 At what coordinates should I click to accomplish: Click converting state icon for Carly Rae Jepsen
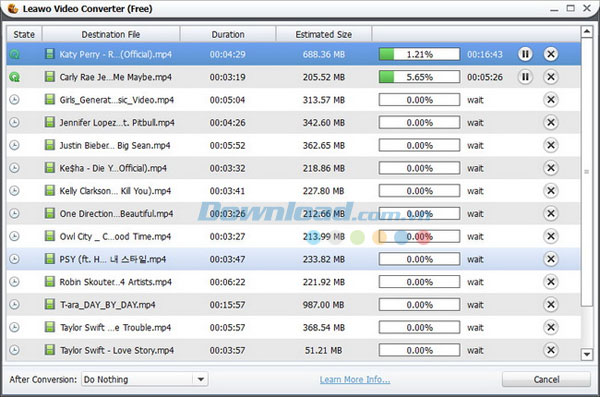tap(15, 77)
